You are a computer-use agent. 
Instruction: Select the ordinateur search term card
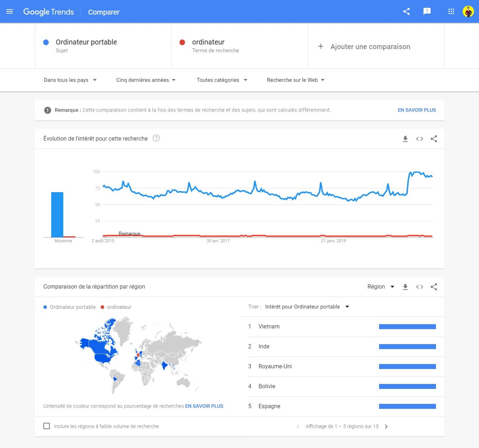point(240,46)
